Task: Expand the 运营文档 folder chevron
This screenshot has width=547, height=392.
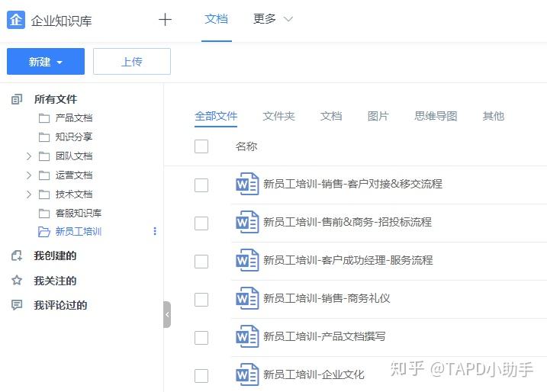Action: 29,175
